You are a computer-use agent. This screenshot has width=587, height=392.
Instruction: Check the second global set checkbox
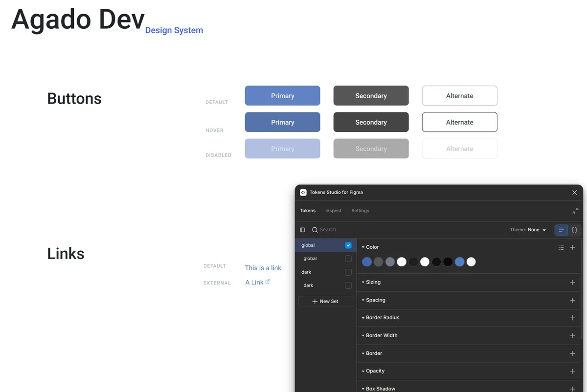[348, 259]
